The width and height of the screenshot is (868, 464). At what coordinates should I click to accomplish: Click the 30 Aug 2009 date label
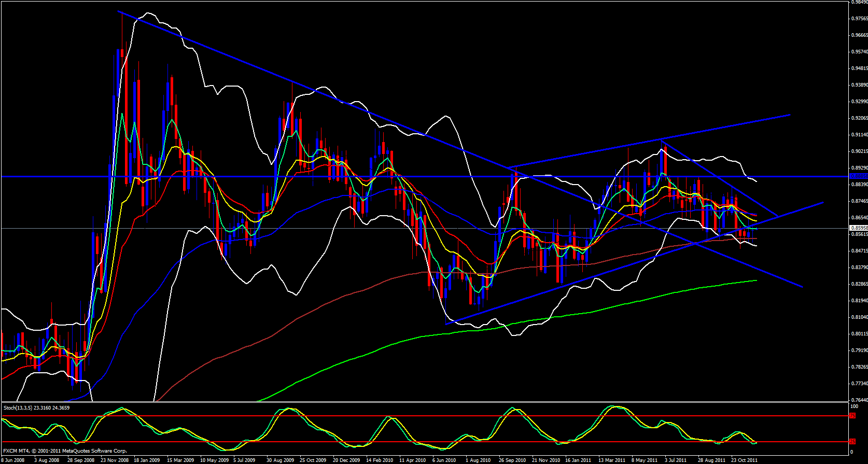pyautogui.click(x=281, y=460)
